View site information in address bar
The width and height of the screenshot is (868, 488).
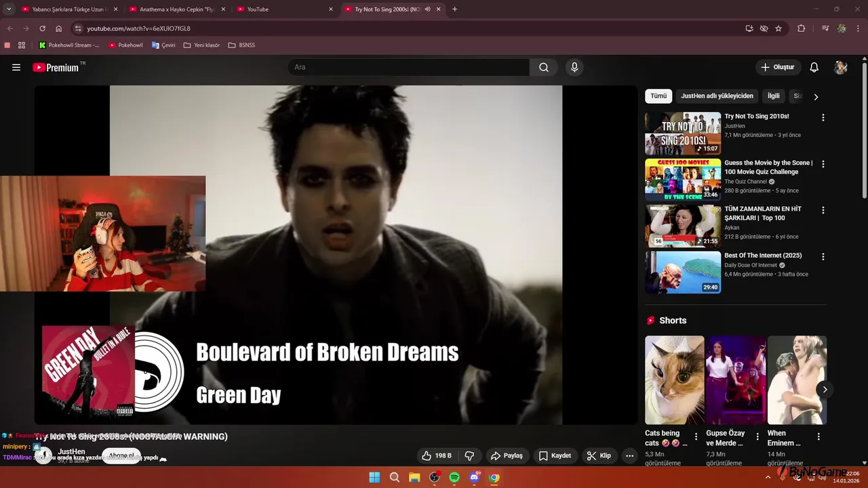pos(78,28)
